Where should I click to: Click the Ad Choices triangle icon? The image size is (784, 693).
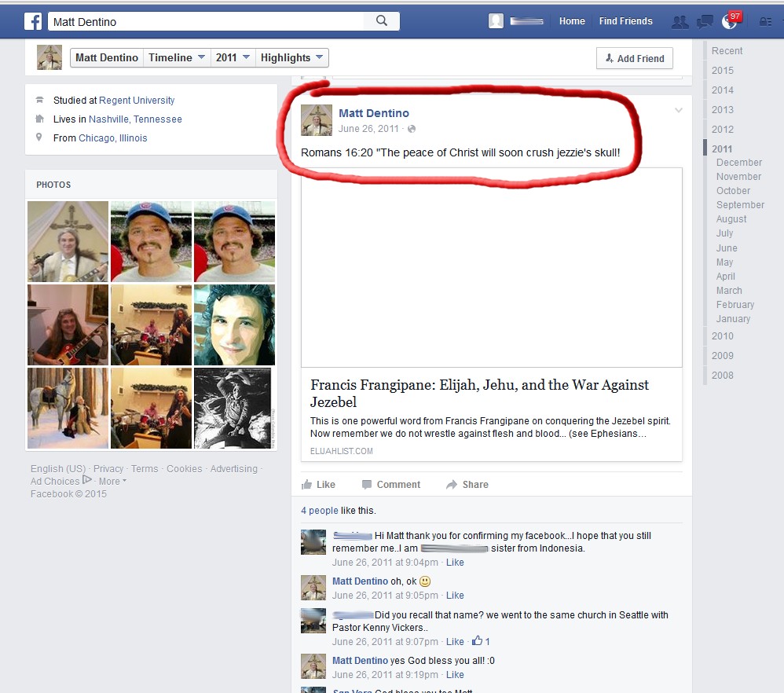(87, 480)
